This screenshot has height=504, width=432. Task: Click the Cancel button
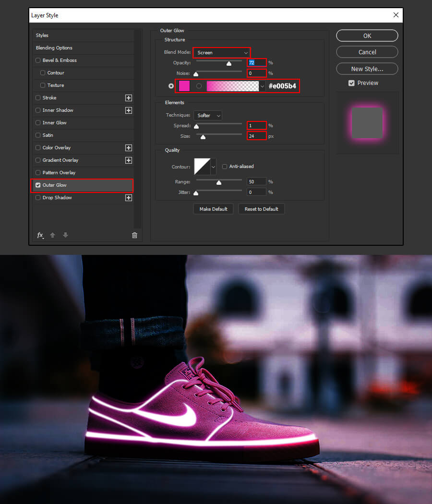click(367, 52)
